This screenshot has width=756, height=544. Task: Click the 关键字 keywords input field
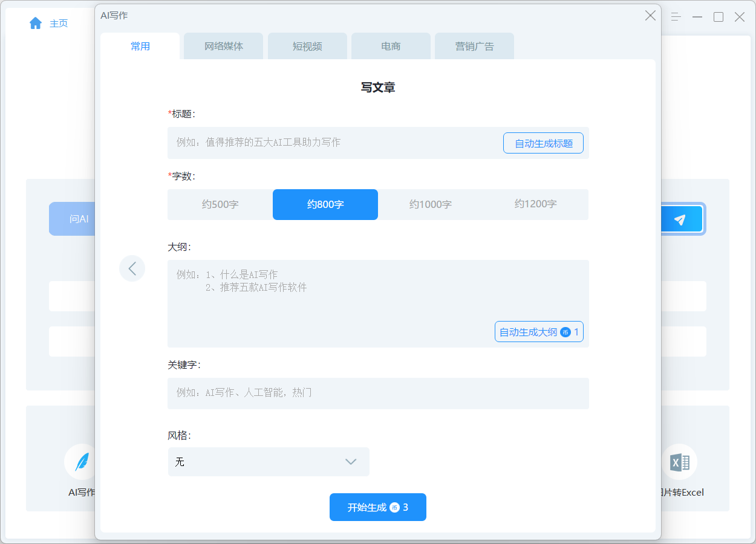click(378, 393)
